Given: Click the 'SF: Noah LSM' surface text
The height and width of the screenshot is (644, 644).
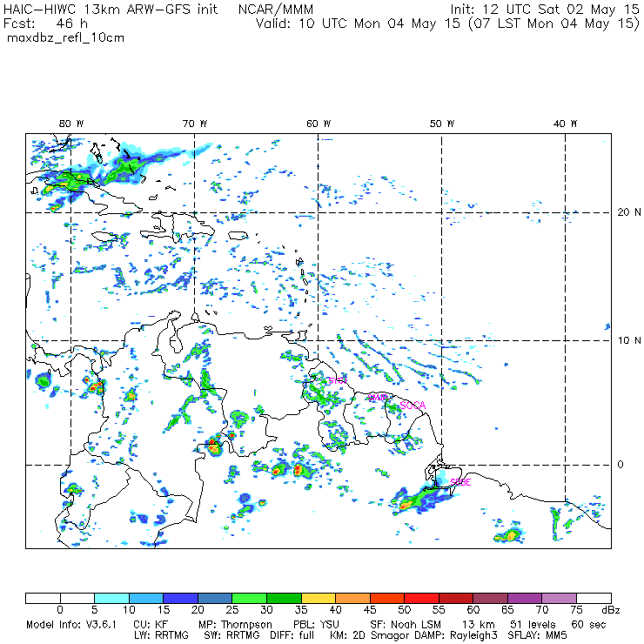Looking at the screenshot, I should click(x=406, y=625).
